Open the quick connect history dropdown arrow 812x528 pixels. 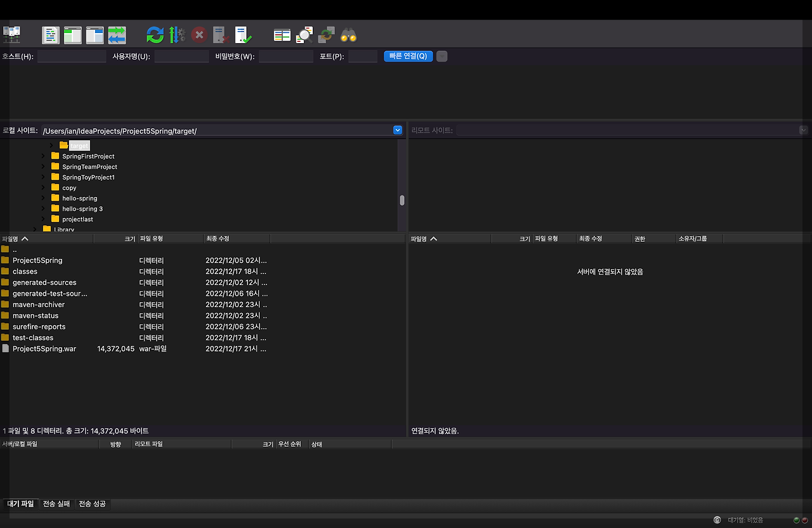442,56
